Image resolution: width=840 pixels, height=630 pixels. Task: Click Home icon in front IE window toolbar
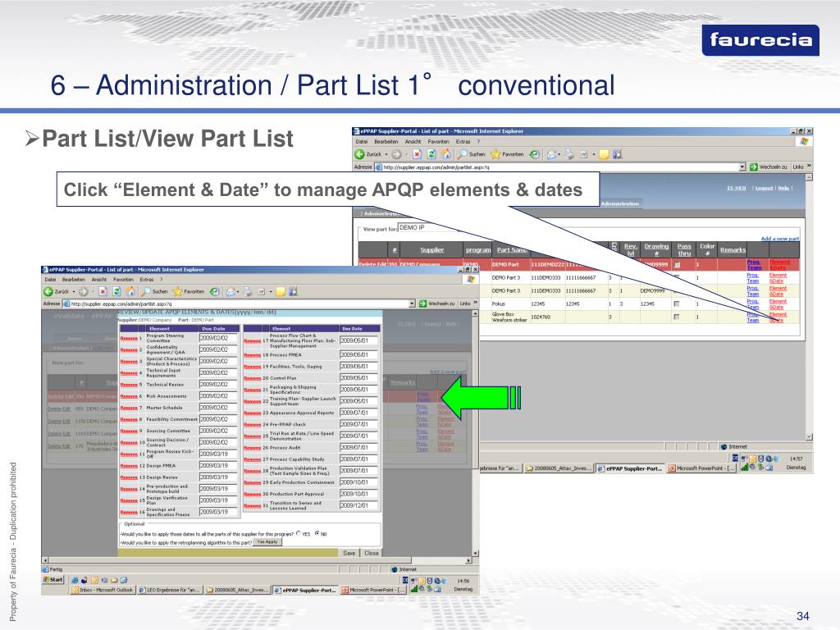130,291
